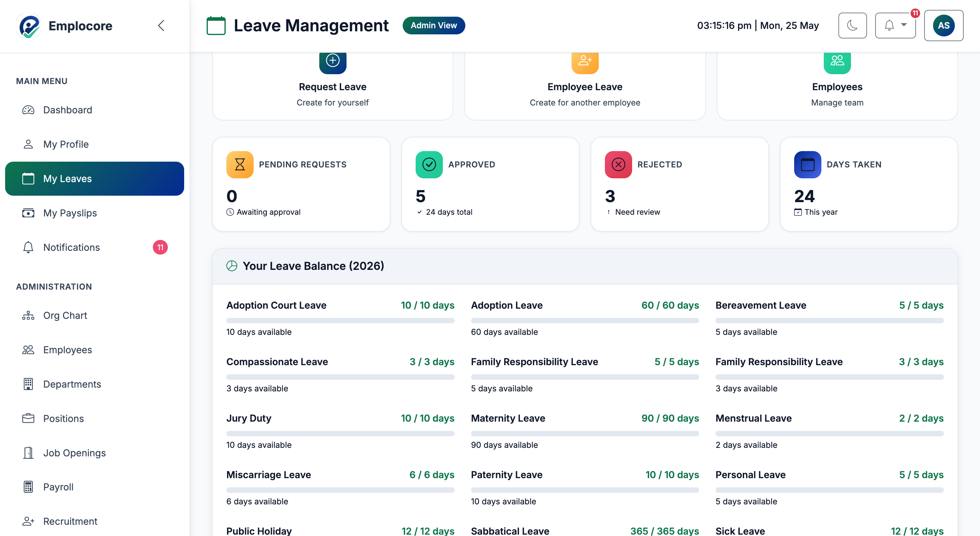Click the "Paternity Leave" label
980x536 pixels.
pos(507,475)
